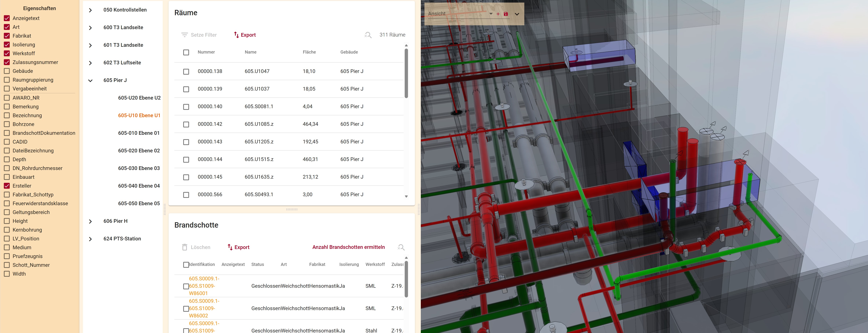
Task: Click the Export arrows icon in Räume
Action: point(236,35)
